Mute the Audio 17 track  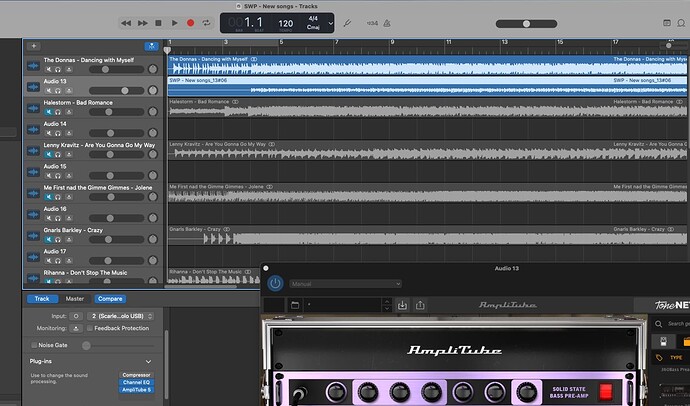48,261
